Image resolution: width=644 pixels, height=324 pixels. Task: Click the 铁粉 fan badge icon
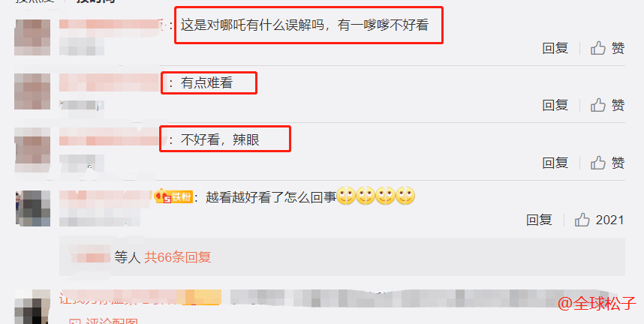(173, 197)
